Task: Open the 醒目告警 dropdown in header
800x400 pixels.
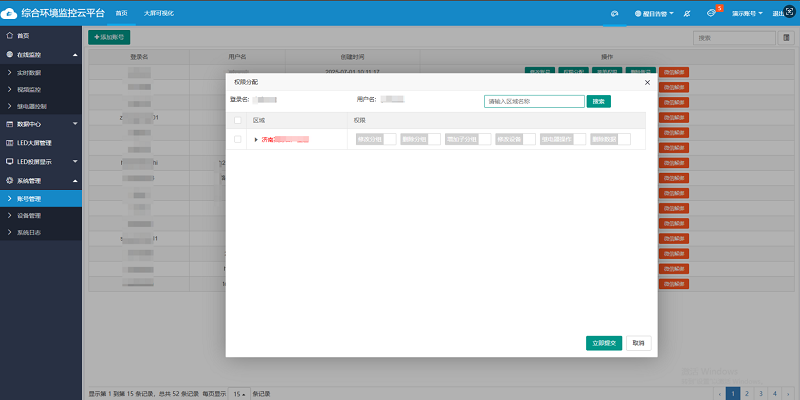Action: coord(655,14)
